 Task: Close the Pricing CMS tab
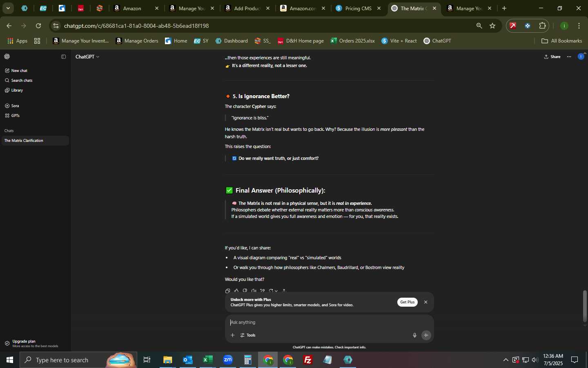[x=379, y=8]
